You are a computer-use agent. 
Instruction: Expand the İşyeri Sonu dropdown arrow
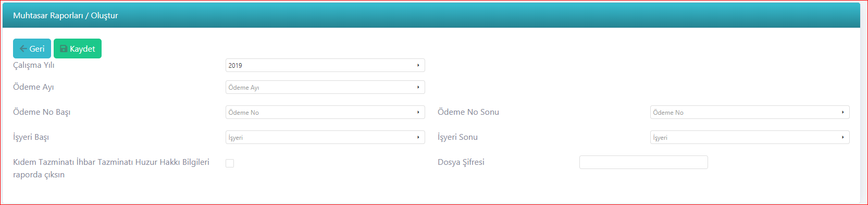click(x=842, y=137)
